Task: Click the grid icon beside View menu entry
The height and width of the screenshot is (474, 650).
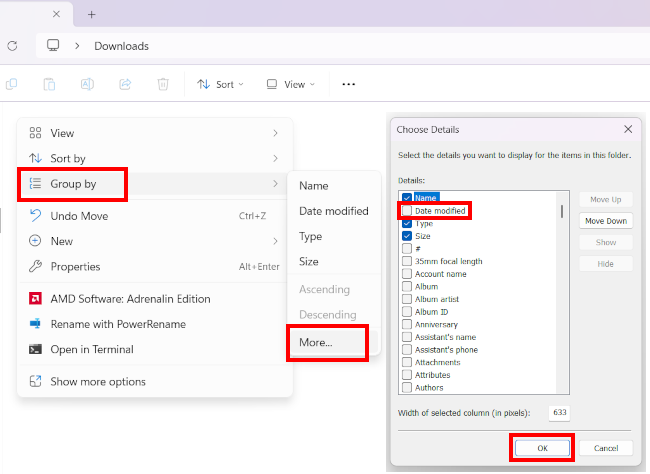Action: [x=35, y=133]
